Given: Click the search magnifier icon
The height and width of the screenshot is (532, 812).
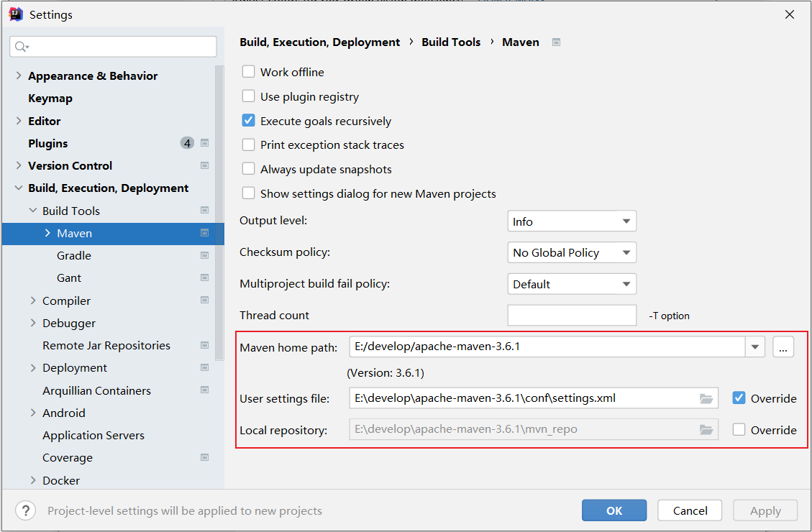Looking at the screenshot, I should [21, 47].
